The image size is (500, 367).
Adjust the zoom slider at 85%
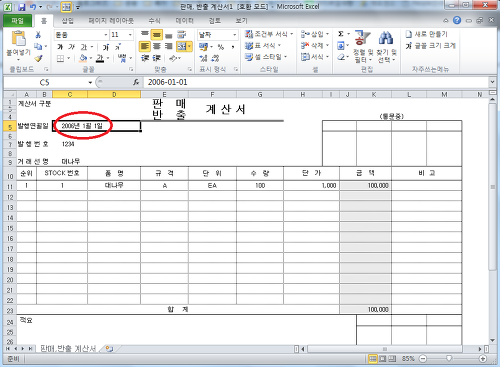pyautogui.click(x=449, y=359)
